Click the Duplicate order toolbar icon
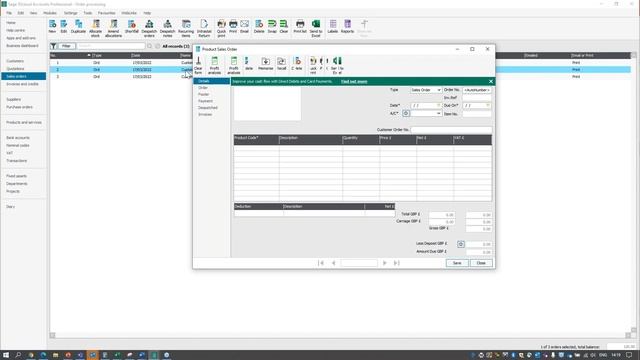The height and width of the screenshot is (360, 640). 78,27
